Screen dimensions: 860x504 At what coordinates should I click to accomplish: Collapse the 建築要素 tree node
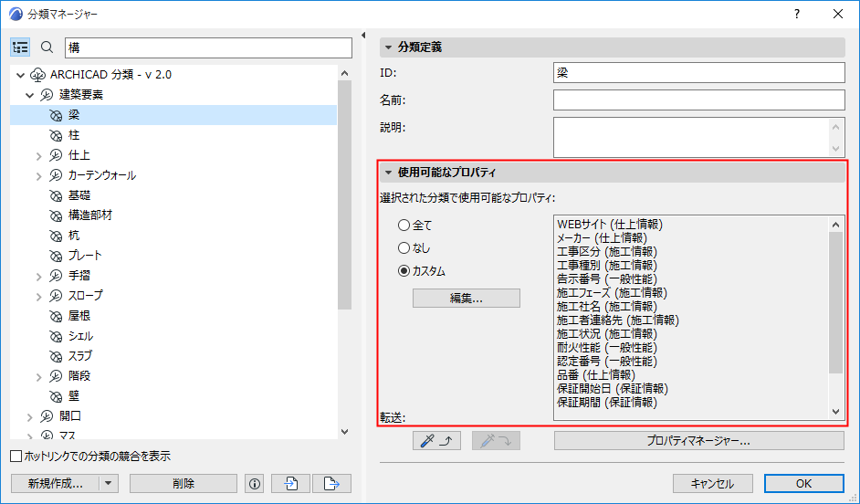point(29,95)
